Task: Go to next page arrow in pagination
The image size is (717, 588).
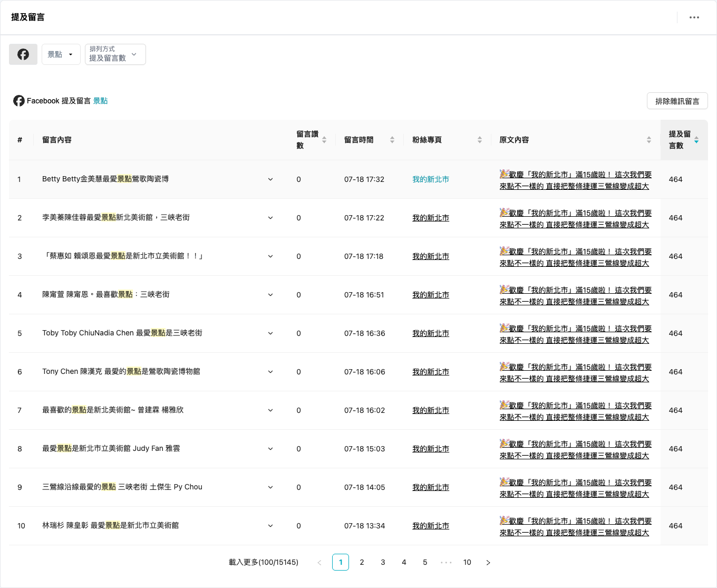Action: [488, 563]
